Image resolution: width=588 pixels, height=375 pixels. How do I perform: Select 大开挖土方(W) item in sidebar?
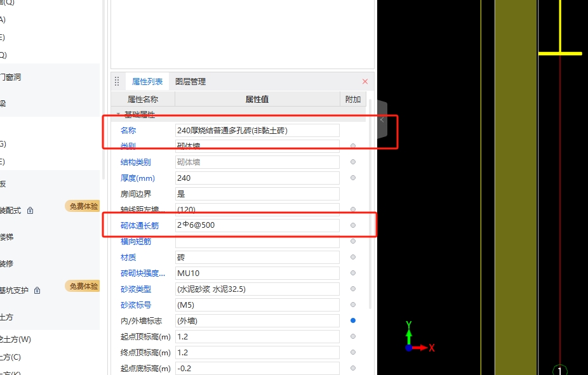tap(15, 339)
